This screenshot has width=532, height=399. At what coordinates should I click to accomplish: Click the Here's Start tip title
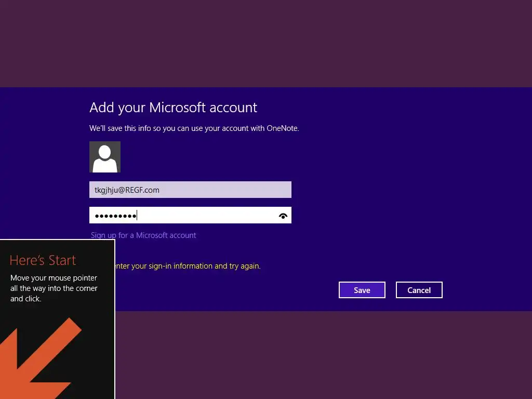pyautogui.click(x=43, y=260)
